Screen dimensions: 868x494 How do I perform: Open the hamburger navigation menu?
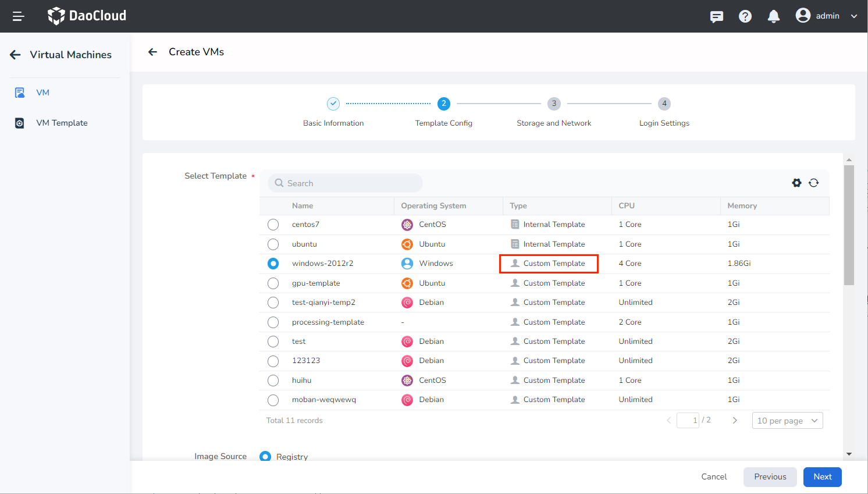[x=18, y=16]
